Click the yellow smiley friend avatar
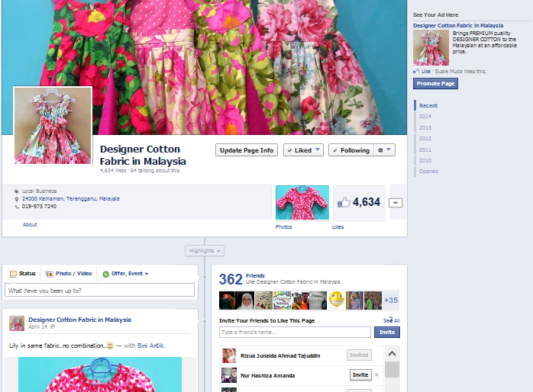Screen dimensions: 533x392 pos(337,300)
